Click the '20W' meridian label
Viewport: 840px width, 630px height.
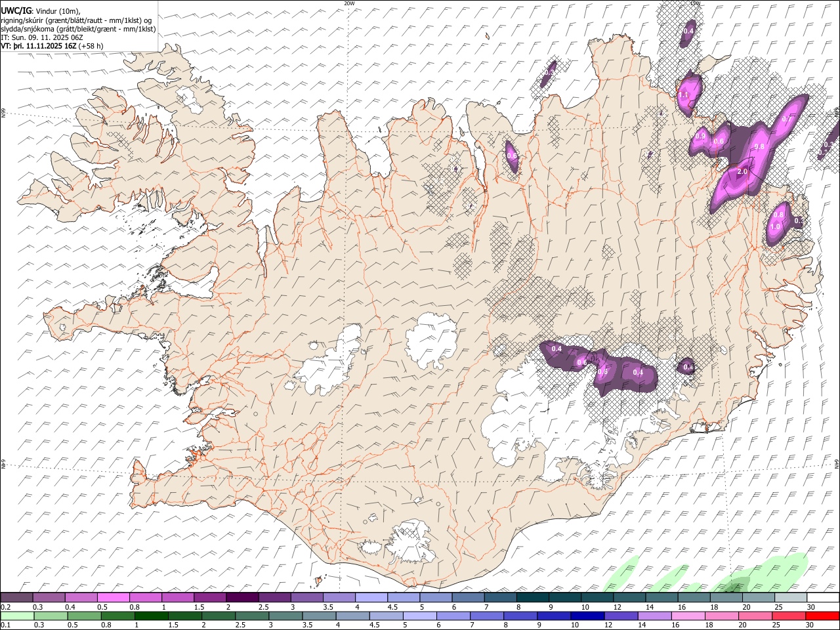pyautogui.click(x=349, y=3)
